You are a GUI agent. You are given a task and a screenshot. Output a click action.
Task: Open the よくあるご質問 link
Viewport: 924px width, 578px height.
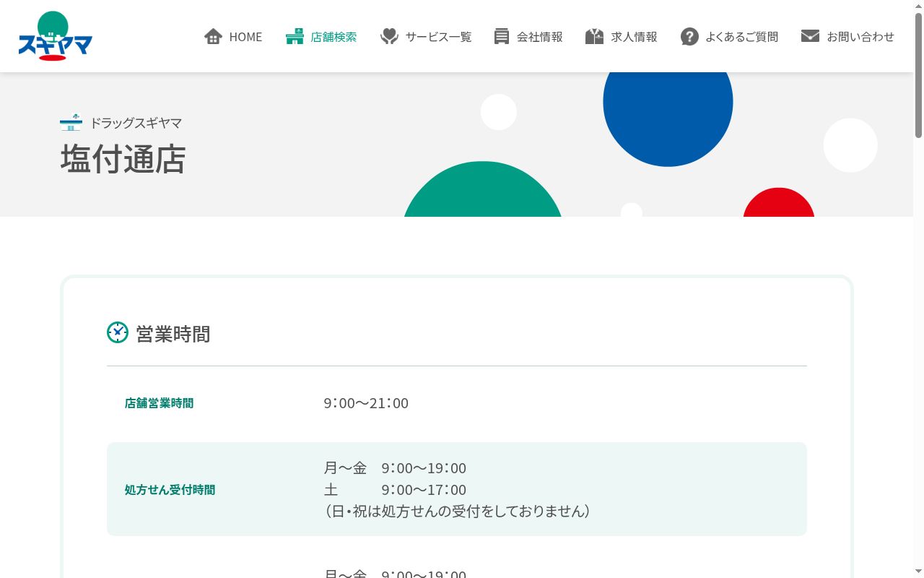(x=730, y=36)
